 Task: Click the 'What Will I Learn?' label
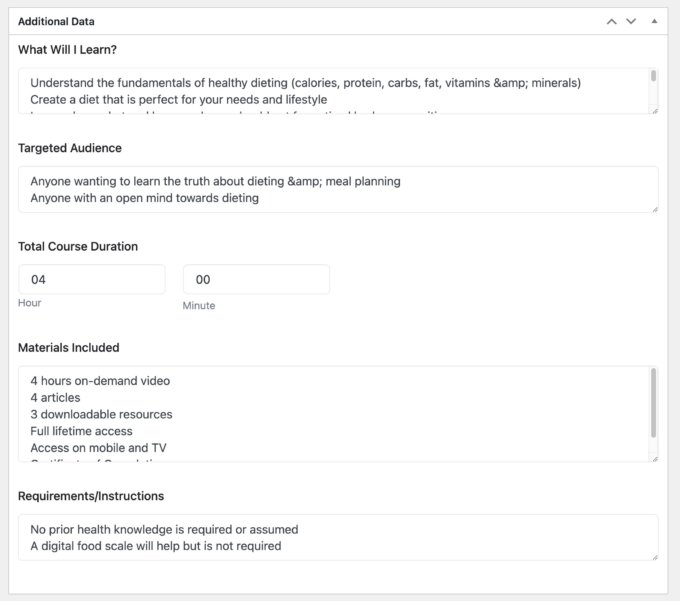click(x=67, y=49)
